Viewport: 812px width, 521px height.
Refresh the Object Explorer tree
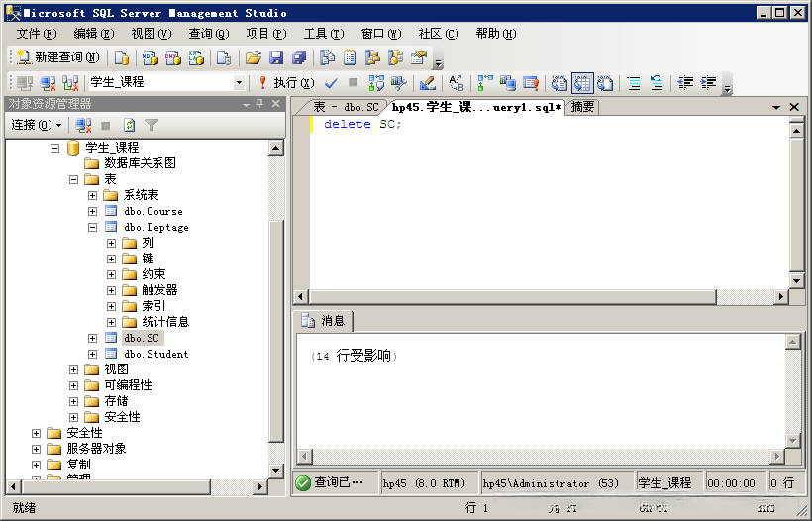129,125
